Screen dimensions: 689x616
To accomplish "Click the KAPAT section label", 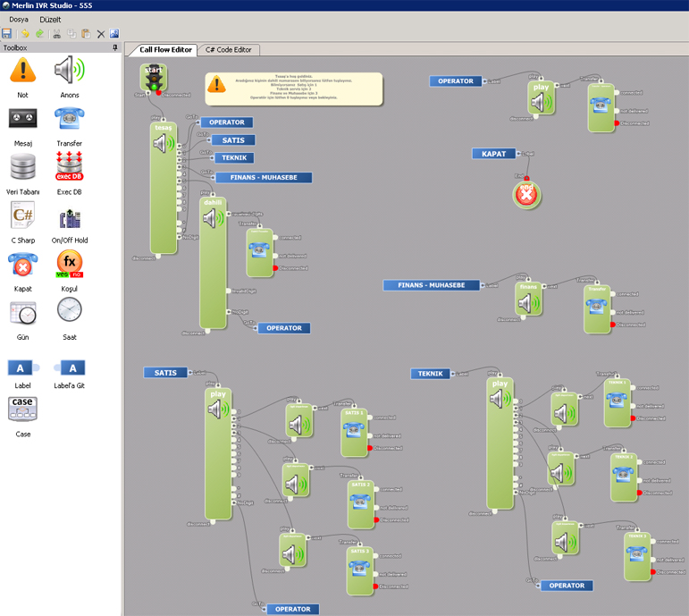I will click(494, 154).
